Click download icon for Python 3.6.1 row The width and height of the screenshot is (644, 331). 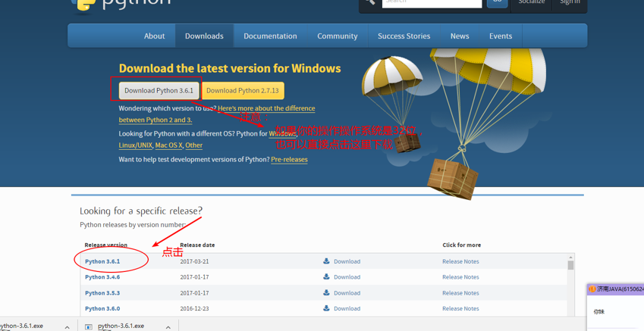327,261
